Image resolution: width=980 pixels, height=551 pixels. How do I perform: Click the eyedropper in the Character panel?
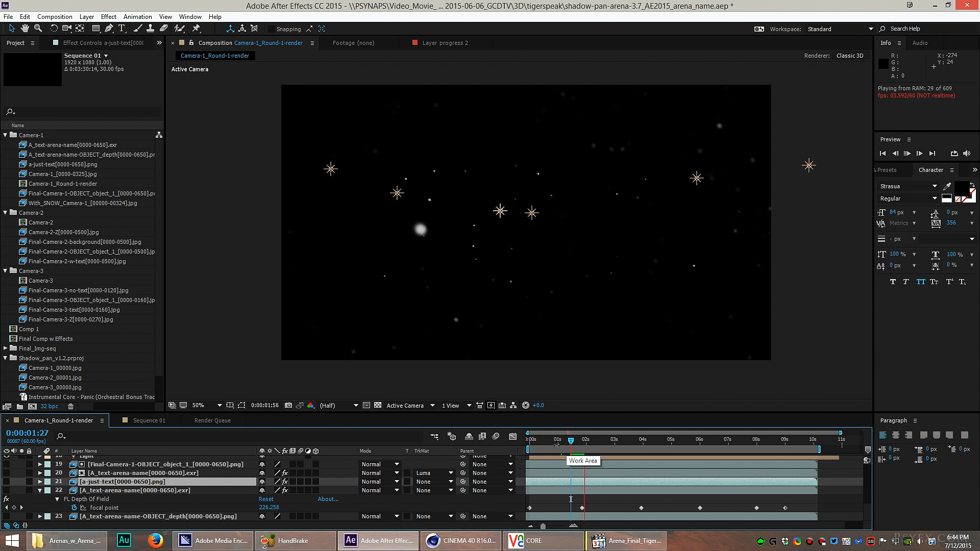pos(948,186)
